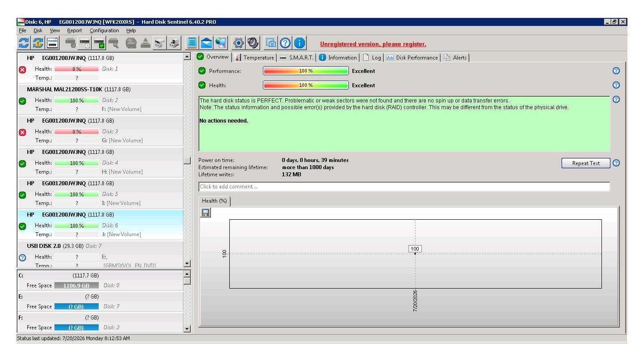Click the 'Status last updated' status bar text

(73, 338)
